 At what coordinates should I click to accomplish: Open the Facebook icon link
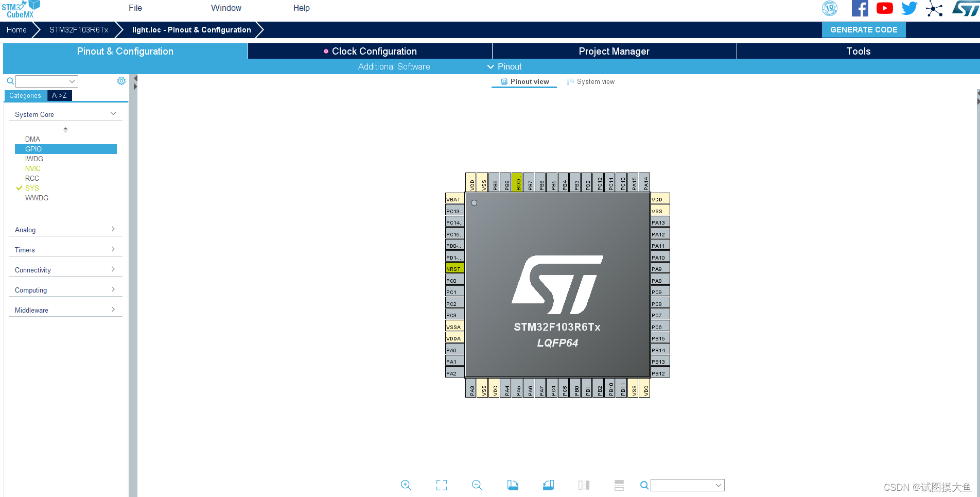860,8
